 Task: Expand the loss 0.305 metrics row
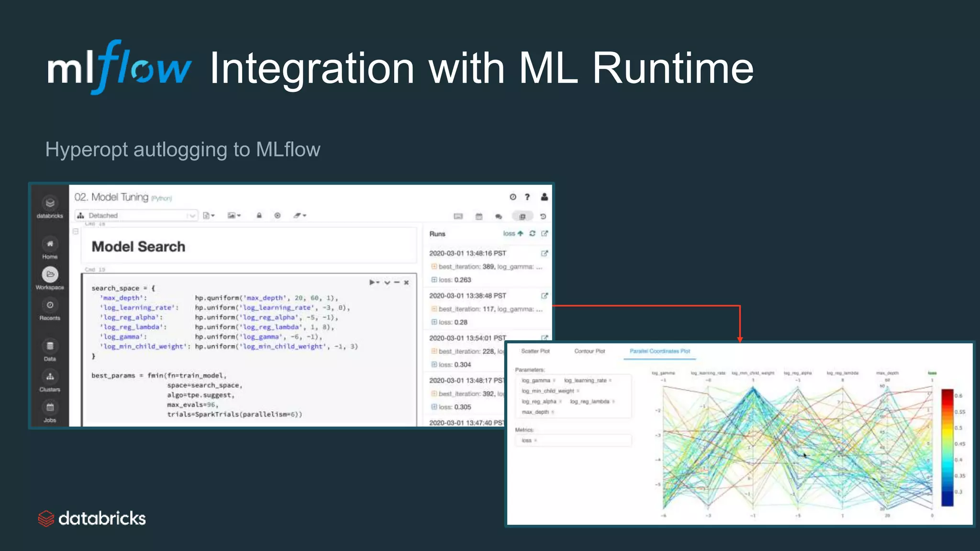pos(434,407)
